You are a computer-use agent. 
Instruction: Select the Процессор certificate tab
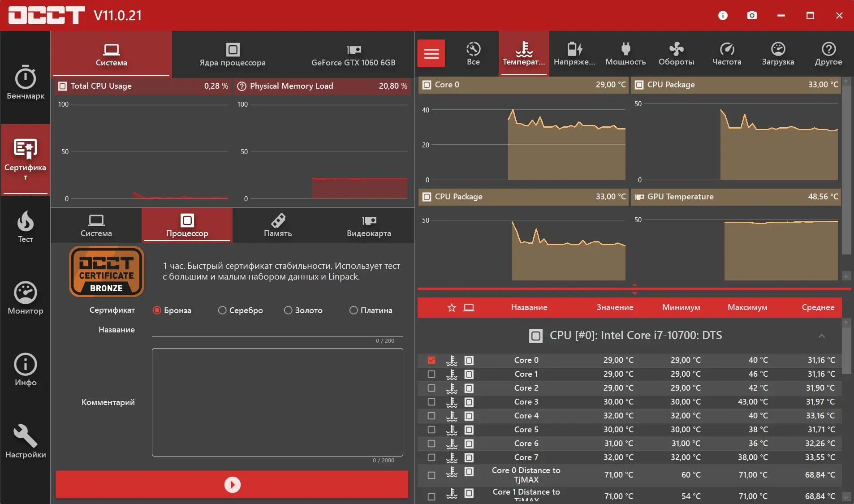(187, 225)
